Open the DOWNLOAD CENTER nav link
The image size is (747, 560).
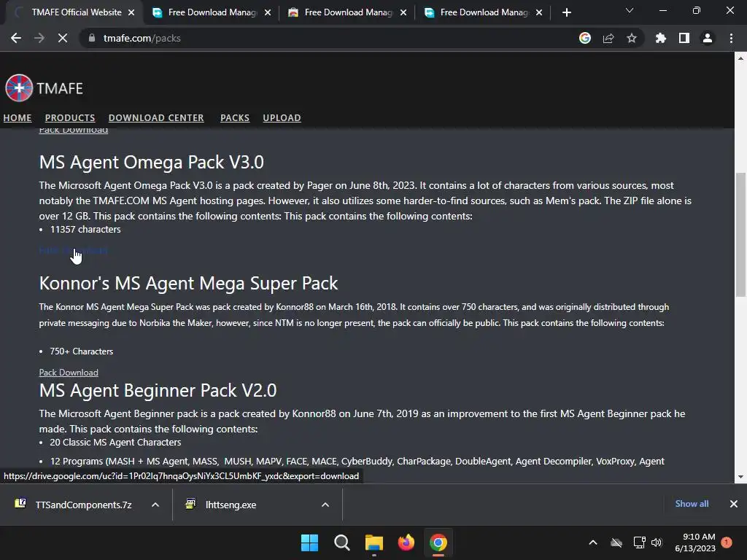tap(156, 117)
